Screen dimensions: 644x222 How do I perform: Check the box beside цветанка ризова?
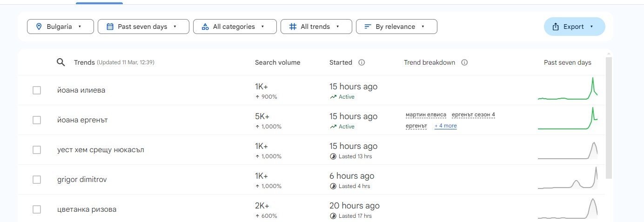[x=37, y=209]
